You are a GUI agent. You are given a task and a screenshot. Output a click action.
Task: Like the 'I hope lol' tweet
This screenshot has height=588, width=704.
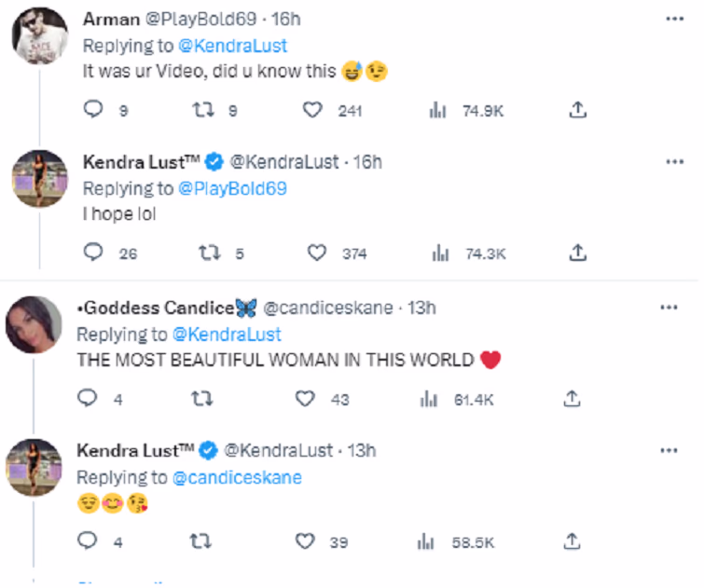pos(317,253)
